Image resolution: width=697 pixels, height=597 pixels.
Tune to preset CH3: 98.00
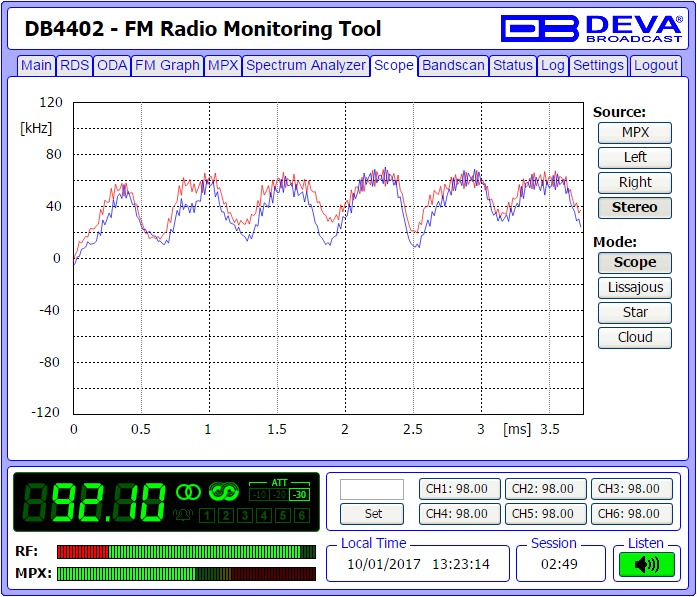tap(632, 489)
